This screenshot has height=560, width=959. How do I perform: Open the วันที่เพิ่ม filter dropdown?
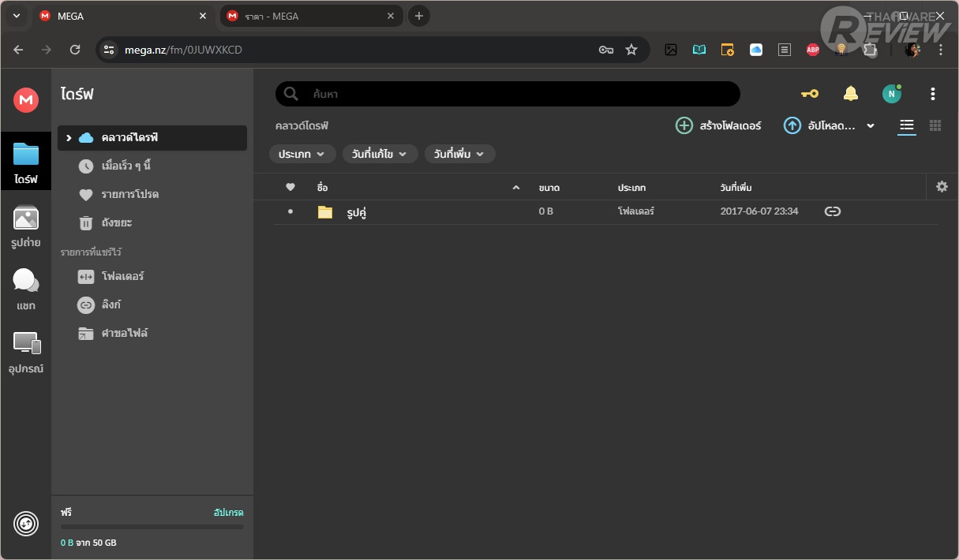click(459, 154)
